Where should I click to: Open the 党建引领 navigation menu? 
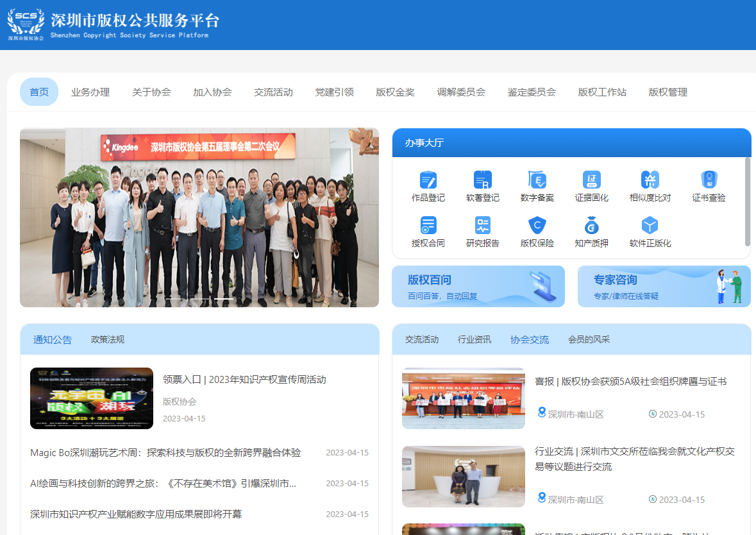click(335, 92)
